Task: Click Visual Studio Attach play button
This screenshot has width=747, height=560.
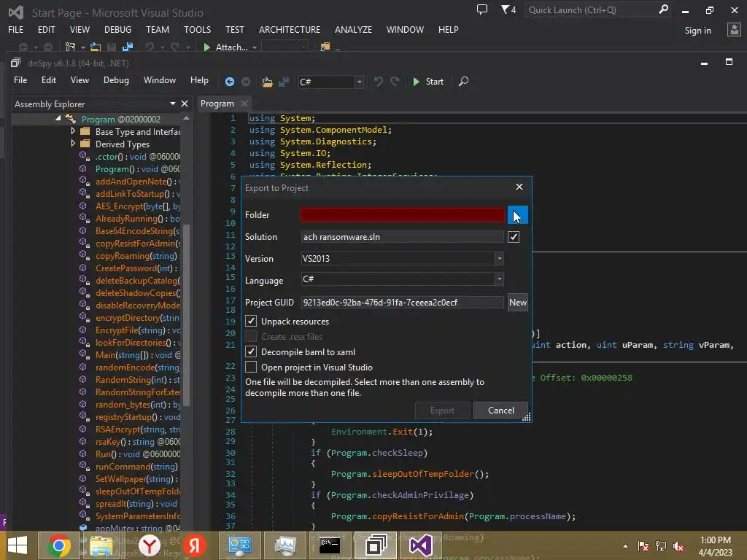Action: 206,47
